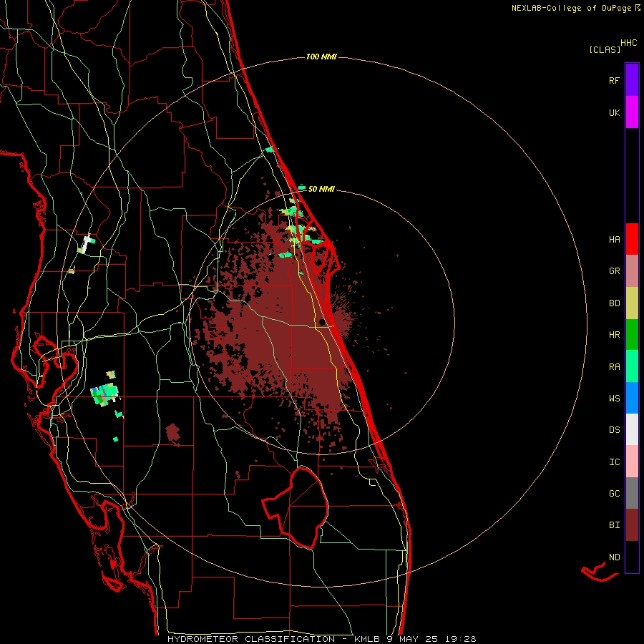644x644 pixels.
Task: Click the [CLAS] units label
Action: click(605, 49)
